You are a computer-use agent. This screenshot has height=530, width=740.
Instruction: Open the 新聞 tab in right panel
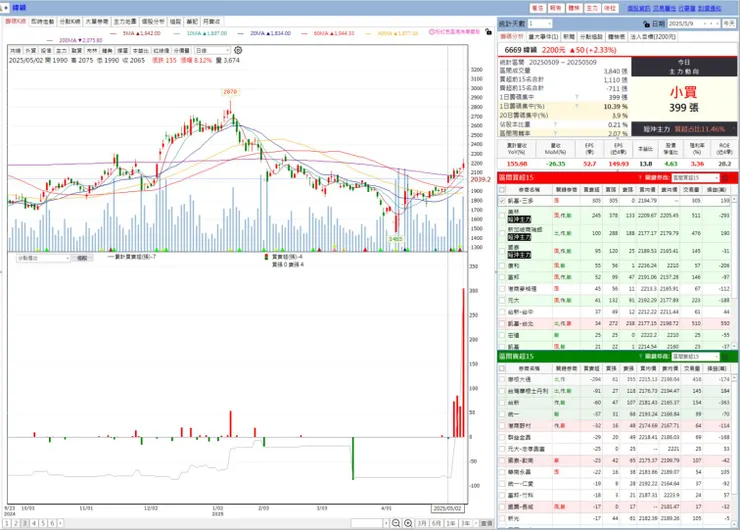point(569,36)
